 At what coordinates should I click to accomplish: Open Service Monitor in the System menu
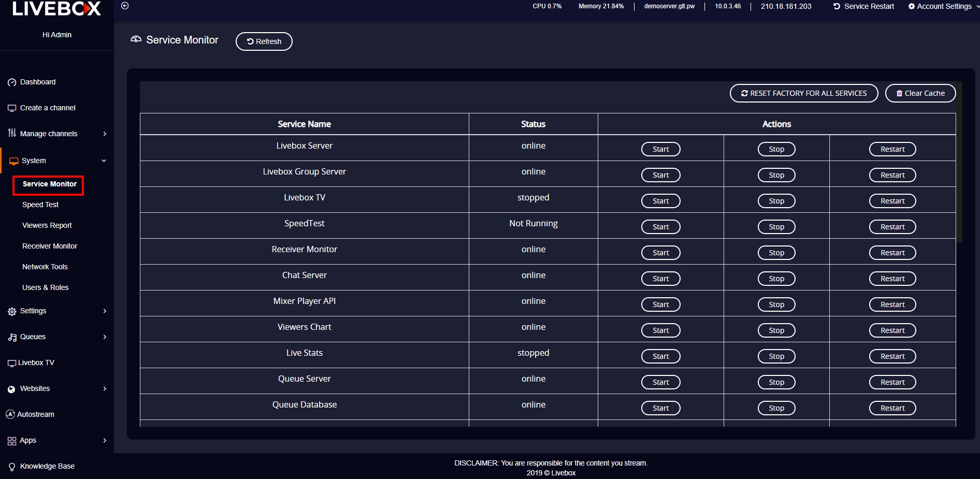tap(49, 185)
